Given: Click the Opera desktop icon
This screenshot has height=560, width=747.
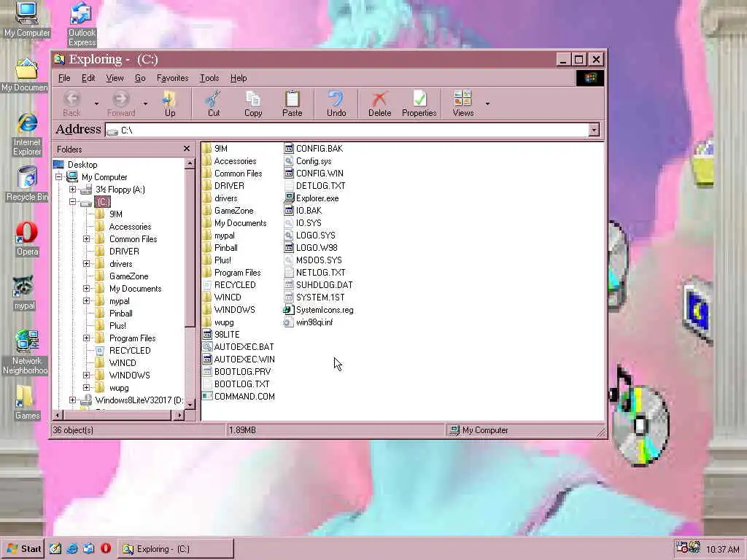Looking at the screenshot, I should coord(27,239).
